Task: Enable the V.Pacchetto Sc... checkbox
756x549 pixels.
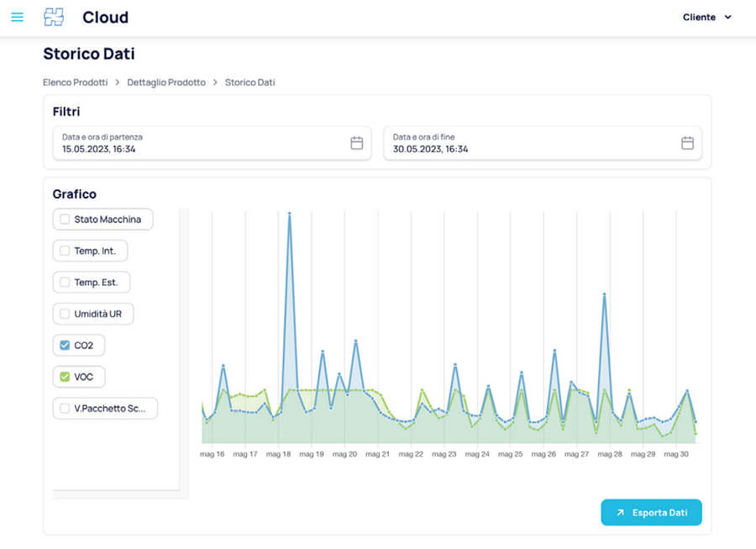Action: pyautogui.click(x=65, y=409)
